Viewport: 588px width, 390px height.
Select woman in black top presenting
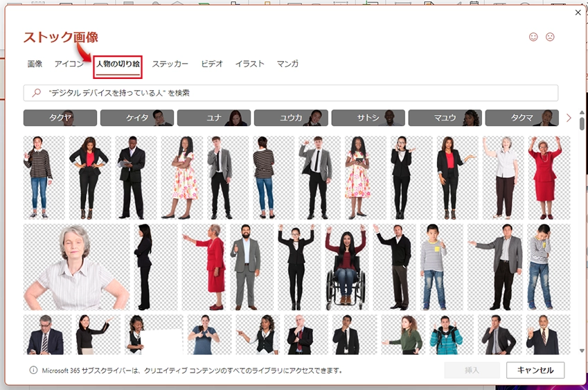pyautogui.click(x=98, y=335)
